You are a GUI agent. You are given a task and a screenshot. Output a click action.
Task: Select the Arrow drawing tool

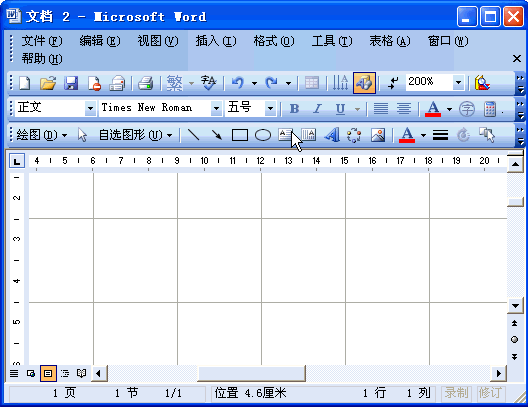coord(217,135)
